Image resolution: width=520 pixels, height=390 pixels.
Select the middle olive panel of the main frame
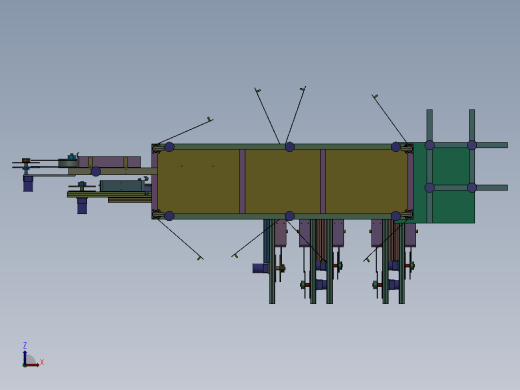point(283,181)
